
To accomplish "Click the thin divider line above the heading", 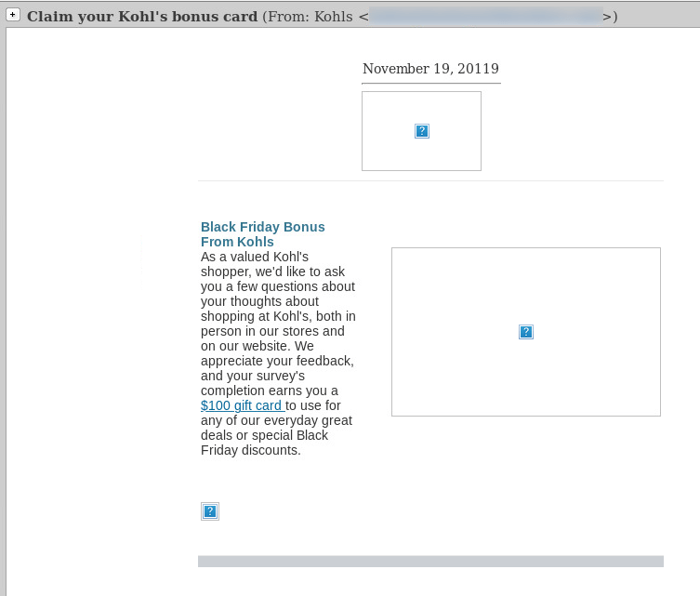I will pyautogui.click(x=430, y=180).
